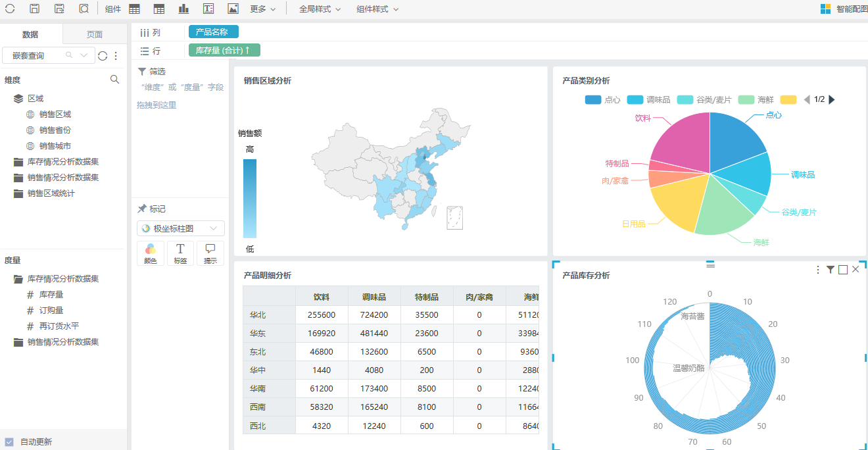
Task: Click the 标签 label mark button
Action: pos(180,253)
